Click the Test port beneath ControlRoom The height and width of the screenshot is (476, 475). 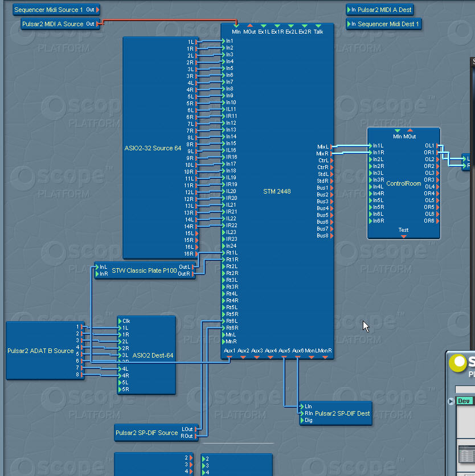(404, 236)
